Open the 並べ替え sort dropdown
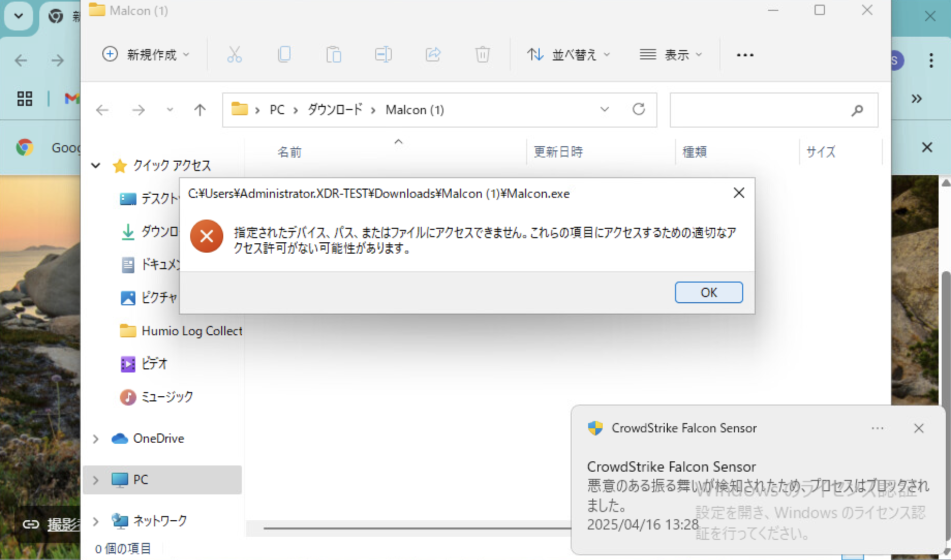Viewport: 951px width, 560px height. pos(569,54)
